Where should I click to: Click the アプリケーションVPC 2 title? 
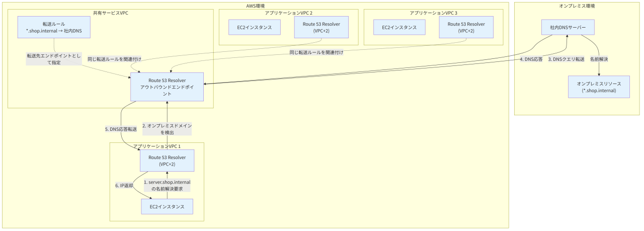tap(288, 13)
